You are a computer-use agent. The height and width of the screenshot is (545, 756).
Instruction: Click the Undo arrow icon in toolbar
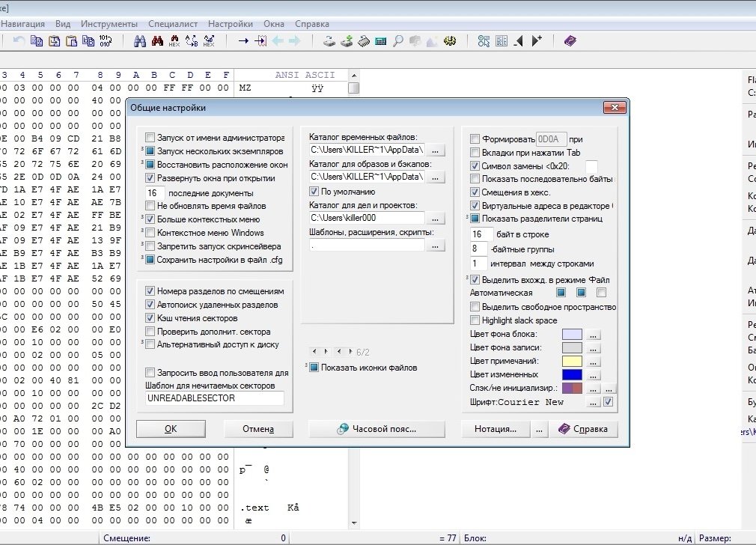click(x=19, y=41)
